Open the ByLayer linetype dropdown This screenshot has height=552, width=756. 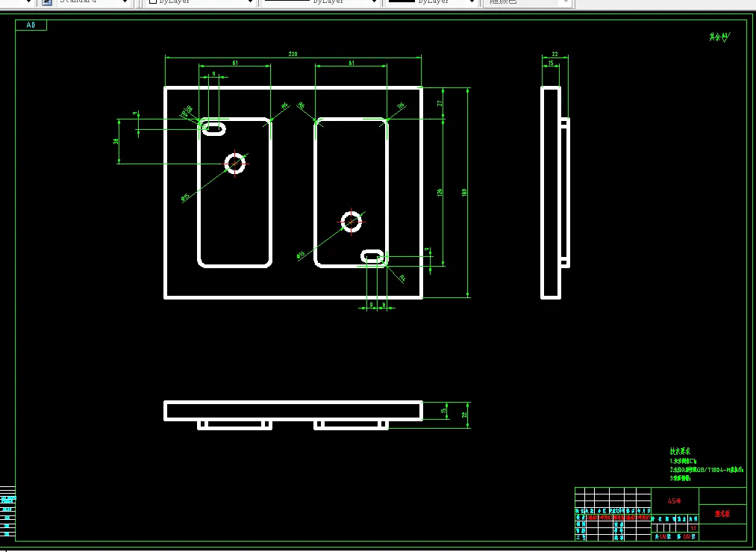coord(320,2)
